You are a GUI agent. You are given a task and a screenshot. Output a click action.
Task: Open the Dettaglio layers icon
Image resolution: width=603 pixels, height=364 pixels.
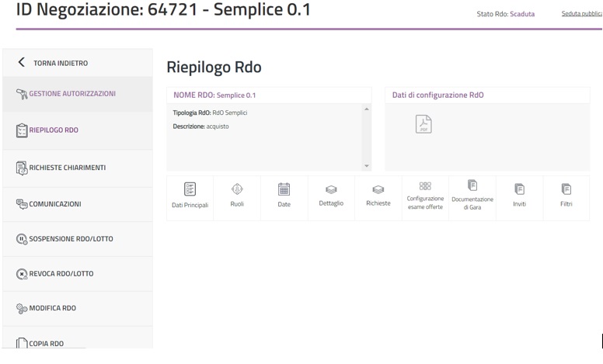(x=331, y=189)
